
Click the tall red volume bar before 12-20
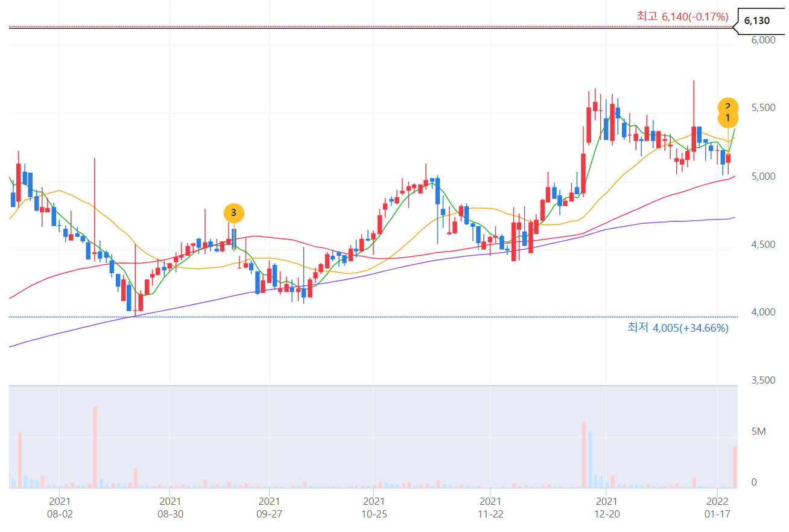coord(584,455)
